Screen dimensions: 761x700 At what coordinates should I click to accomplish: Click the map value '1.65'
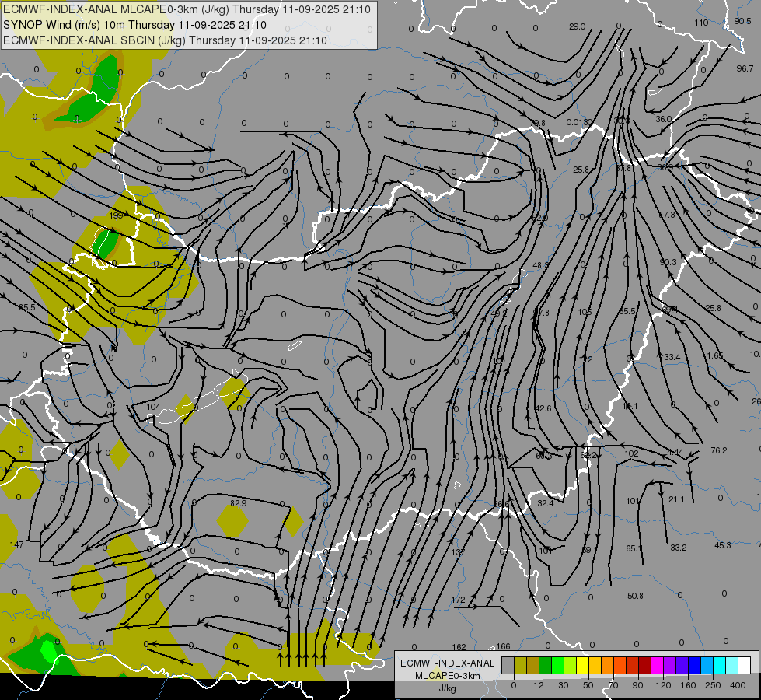pos(715,355)
